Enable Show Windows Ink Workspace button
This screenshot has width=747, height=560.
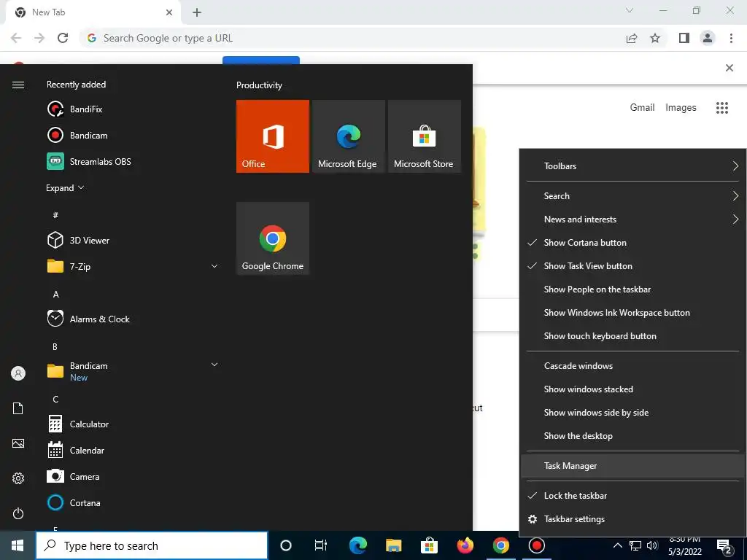[x=632, y=312]
